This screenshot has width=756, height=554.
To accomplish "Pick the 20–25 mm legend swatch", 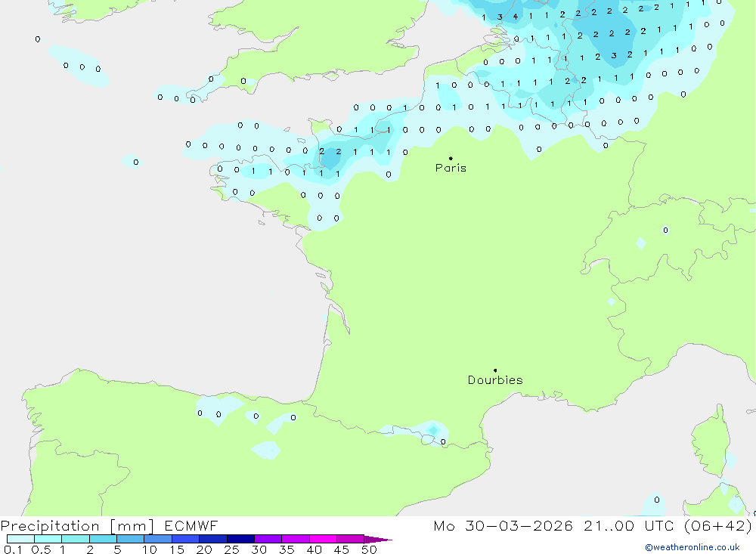I will click(x=213, y=539).
